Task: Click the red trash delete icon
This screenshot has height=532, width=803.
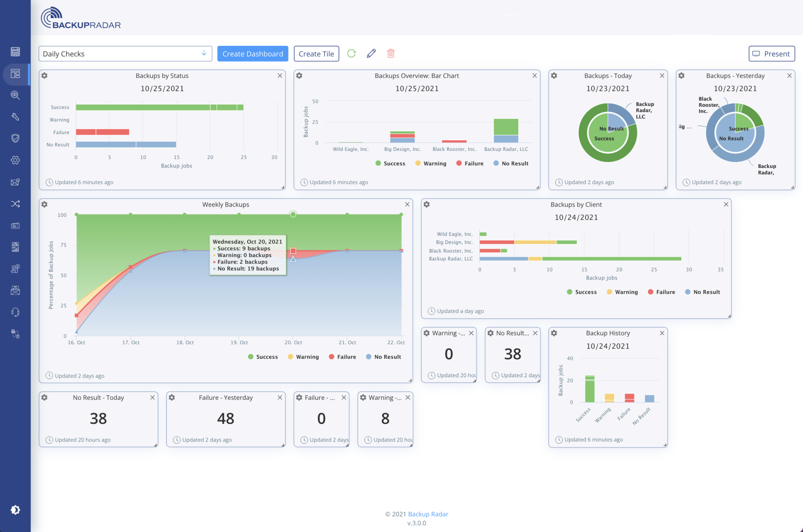Action: [391, 54]
